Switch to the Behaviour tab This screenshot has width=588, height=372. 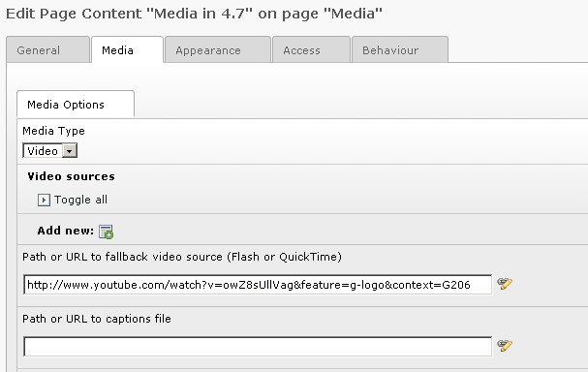(x=400, y=49)
